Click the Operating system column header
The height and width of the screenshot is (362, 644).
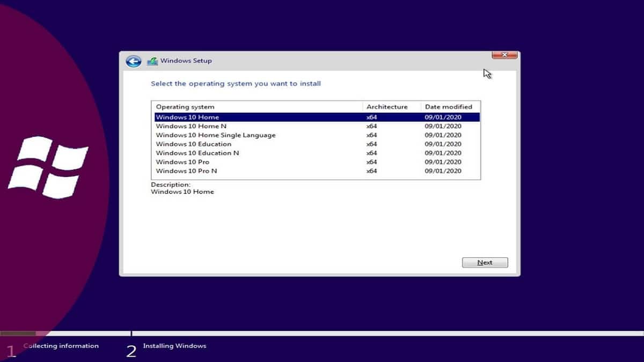pyautogui.click(x=185, y=107)
